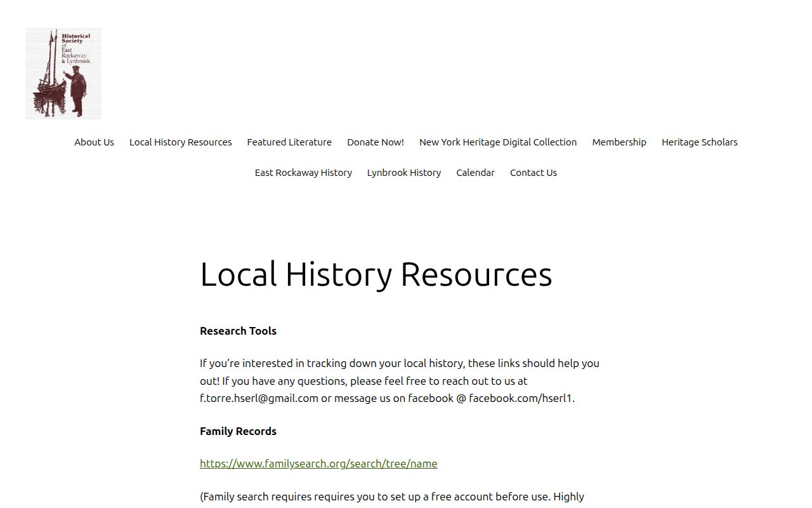Click the Local History Resources page heading
812x508 pixels.
(x=376, y=274)
